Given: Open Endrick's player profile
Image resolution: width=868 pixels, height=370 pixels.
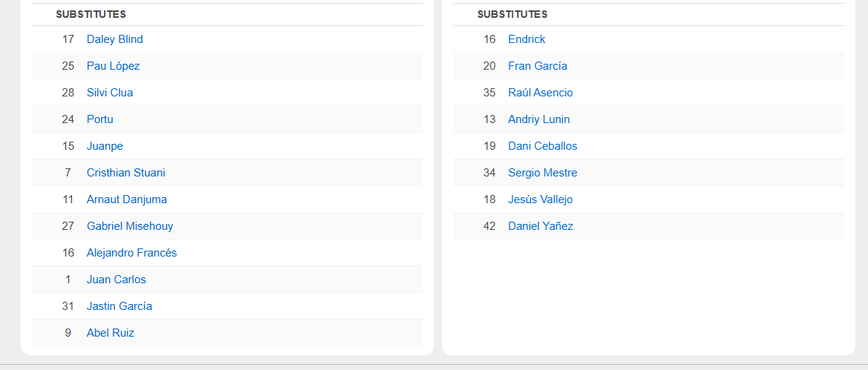Looking at the screenshot, I should click(526, 39).
